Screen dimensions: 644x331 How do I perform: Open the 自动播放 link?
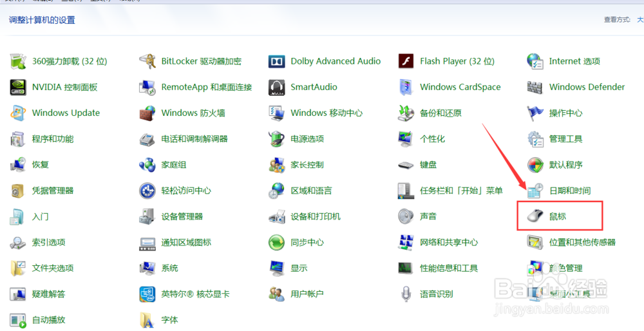click(48, 320)
